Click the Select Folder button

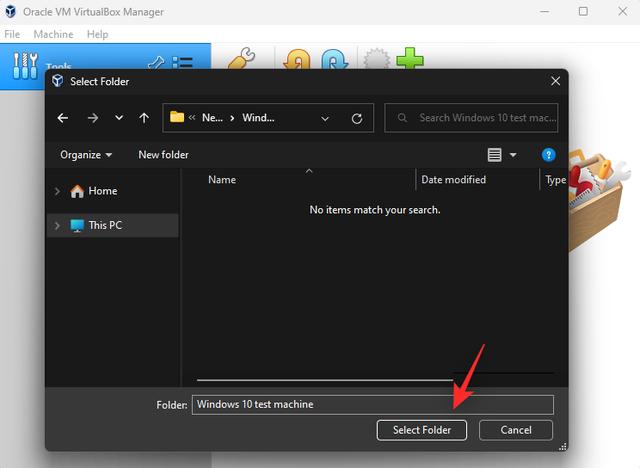(x=421, y=430)
